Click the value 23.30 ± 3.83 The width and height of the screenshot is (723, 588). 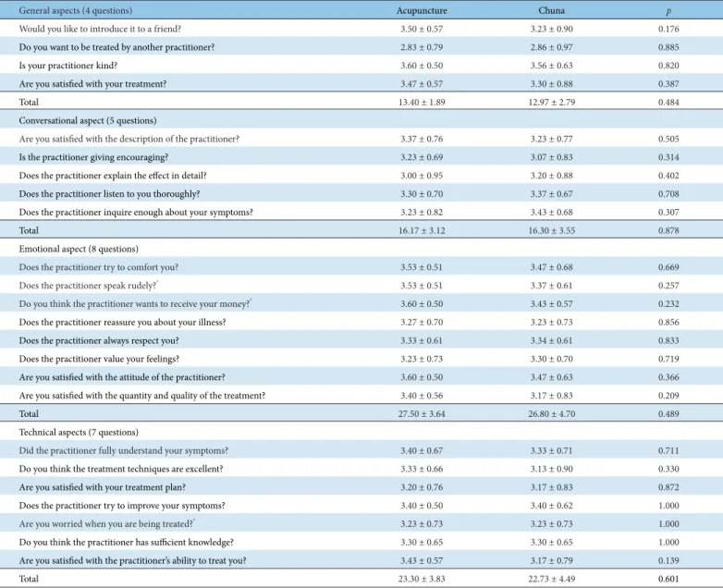[x=422, y=579]
